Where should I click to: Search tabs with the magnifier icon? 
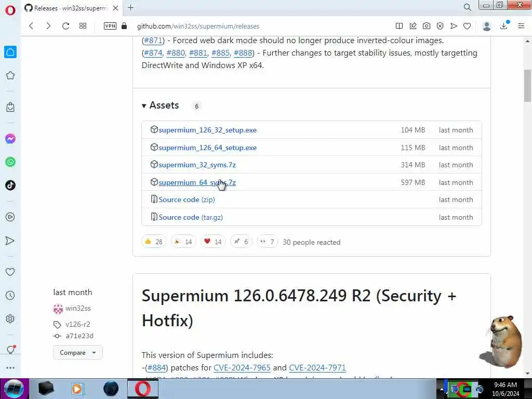[x=468, y=7]
